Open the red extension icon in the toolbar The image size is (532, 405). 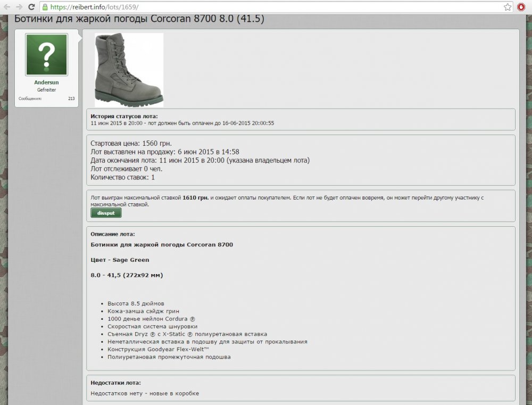point(521,7)
